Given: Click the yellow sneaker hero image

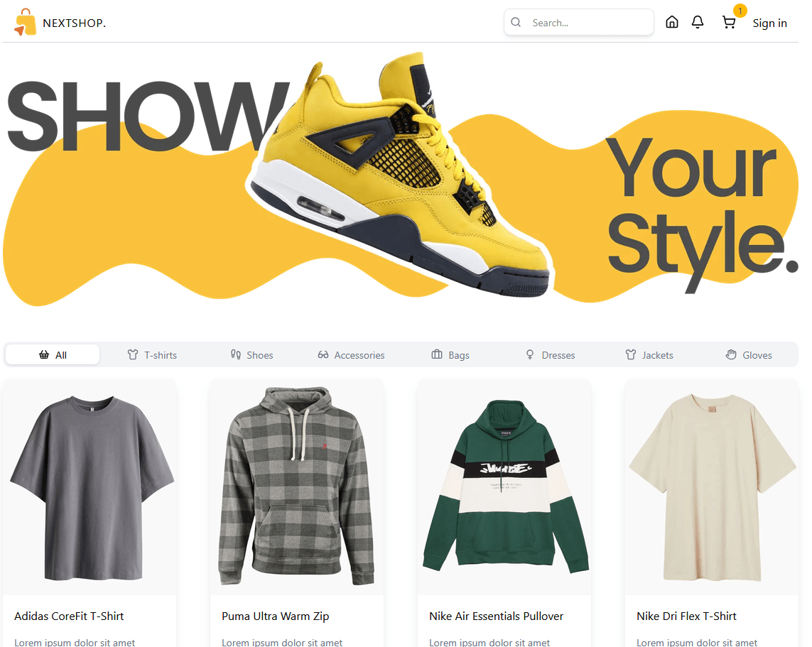Looking at the screenshot, I should pyautogui.click(x=401, y=175).
